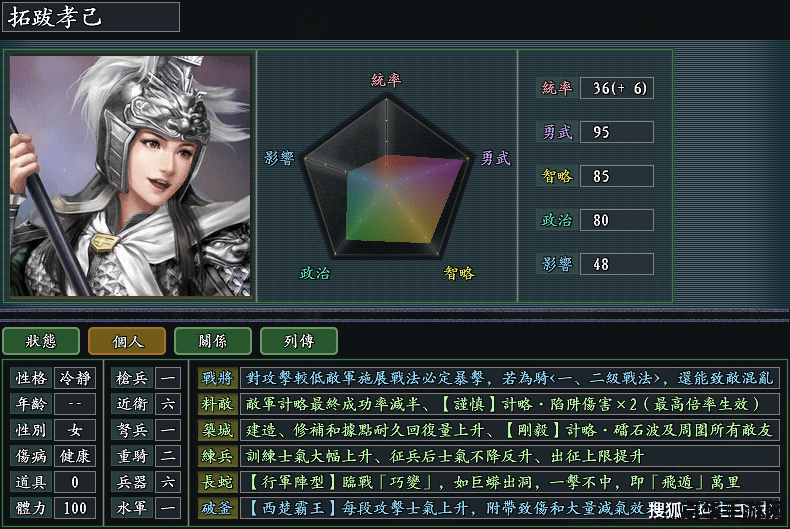Select the 政治 stat label
The width and height of the screenshot is (790, 529).
point(557,220)
